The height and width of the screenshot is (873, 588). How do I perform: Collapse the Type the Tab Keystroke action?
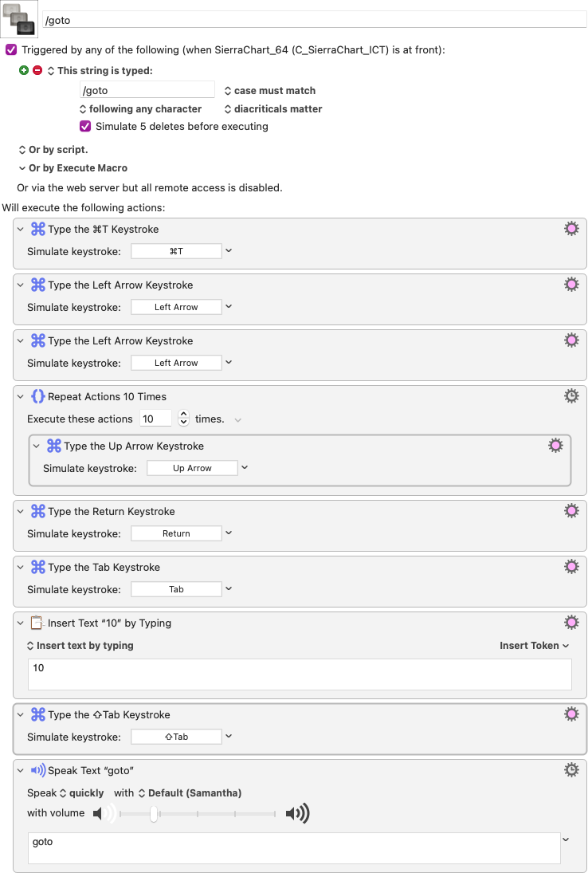pos(21,567)
